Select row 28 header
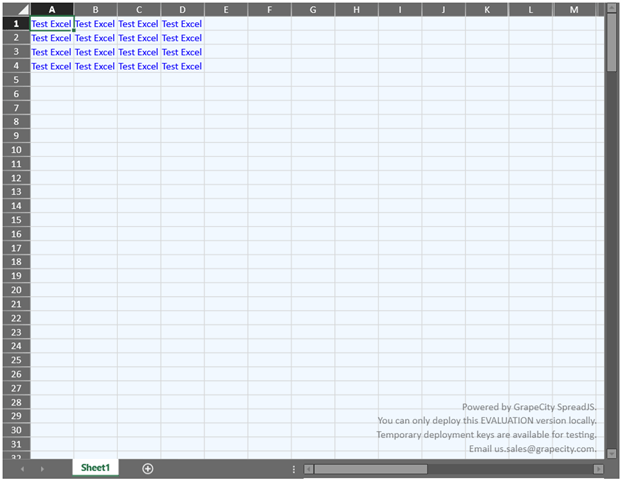Screen dimensions: 624x482 (x=16, y=402)
